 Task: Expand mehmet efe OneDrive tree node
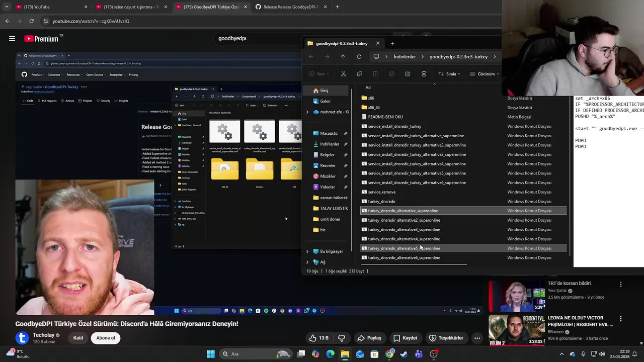[307, 112]
